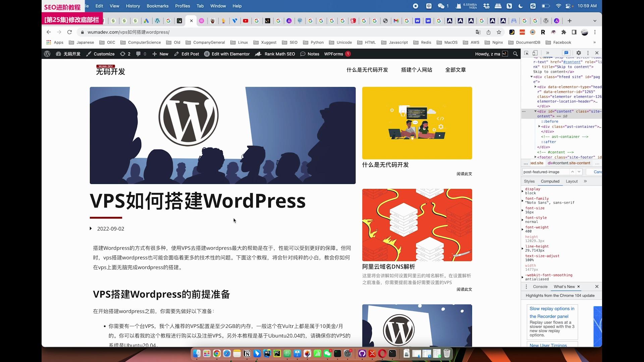Click the 无码开发 site logo
This screenshot has height=362, width=644.
click(x=110, y=70)
